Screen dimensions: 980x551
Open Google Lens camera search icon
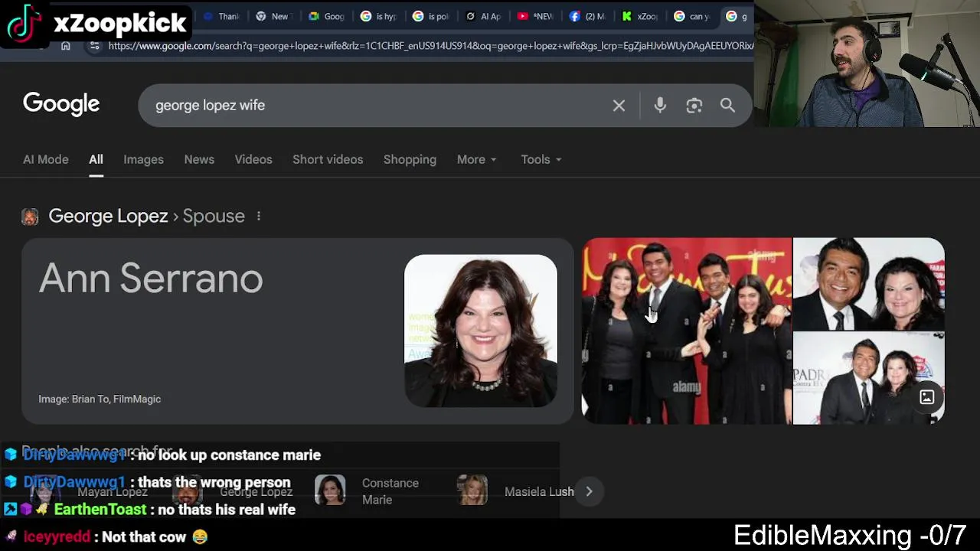pos(694,106)
